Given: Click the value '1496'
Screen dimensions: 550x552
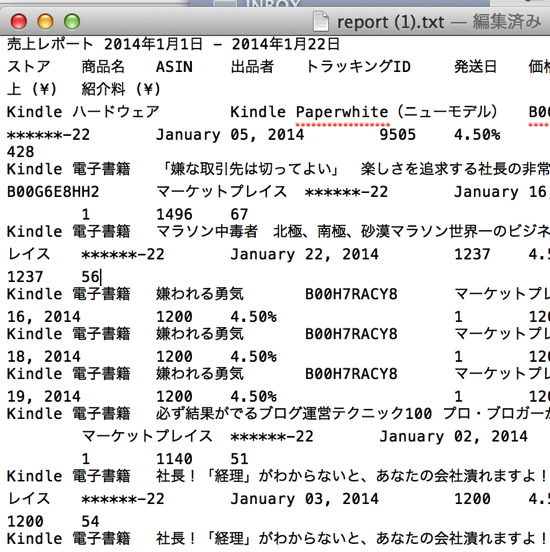Looking at the screenshot, I should point(174,214).
